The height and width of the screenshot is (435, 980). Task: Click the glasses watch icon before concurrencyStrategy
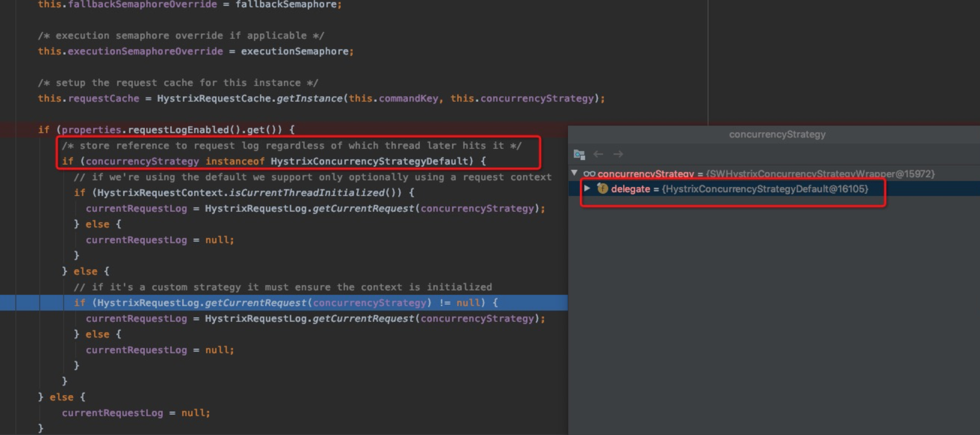pyautogui.click(x=589, y=174)
